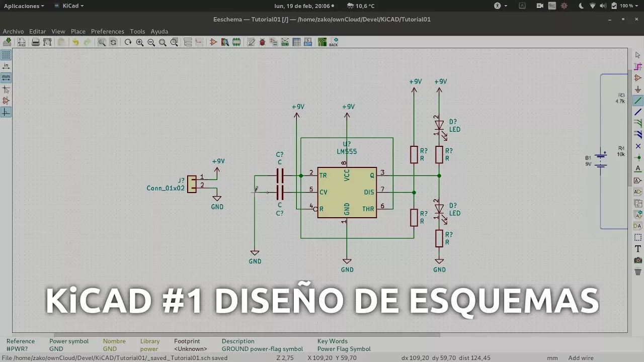644x362 pixels.
Task: Select the Place bus tool
Action: pos(638,112)
